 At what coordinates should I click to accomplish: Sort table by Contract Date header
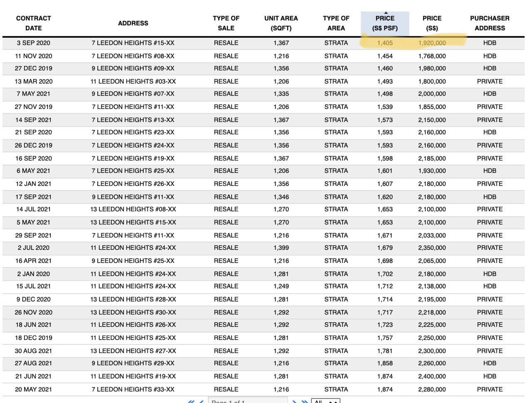coord(33,23)
